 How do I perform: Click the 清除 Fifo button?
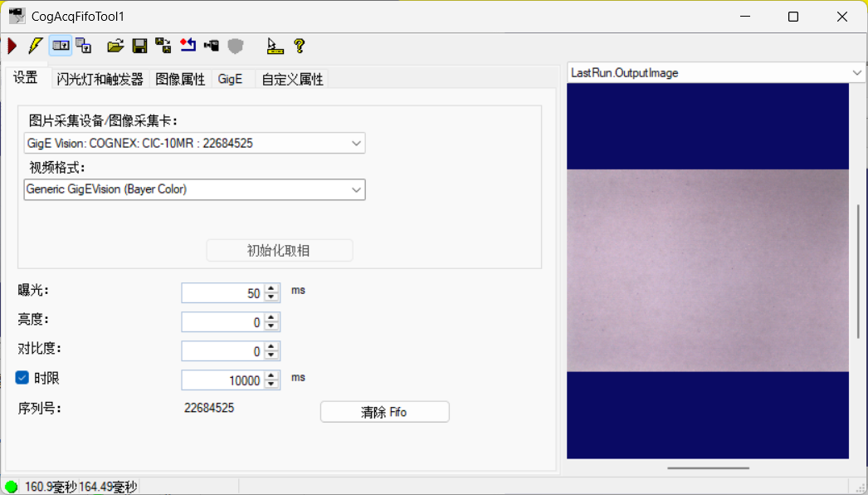pyautogui.click(x=385, y=412)
